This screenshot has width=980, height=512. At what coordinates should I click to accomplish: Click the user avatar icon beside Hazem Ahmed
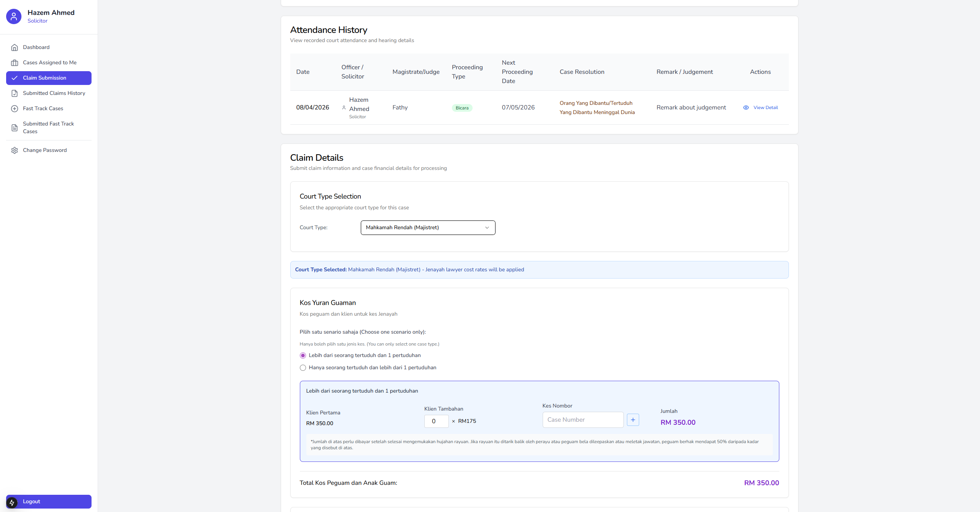(x=14, y=16)
